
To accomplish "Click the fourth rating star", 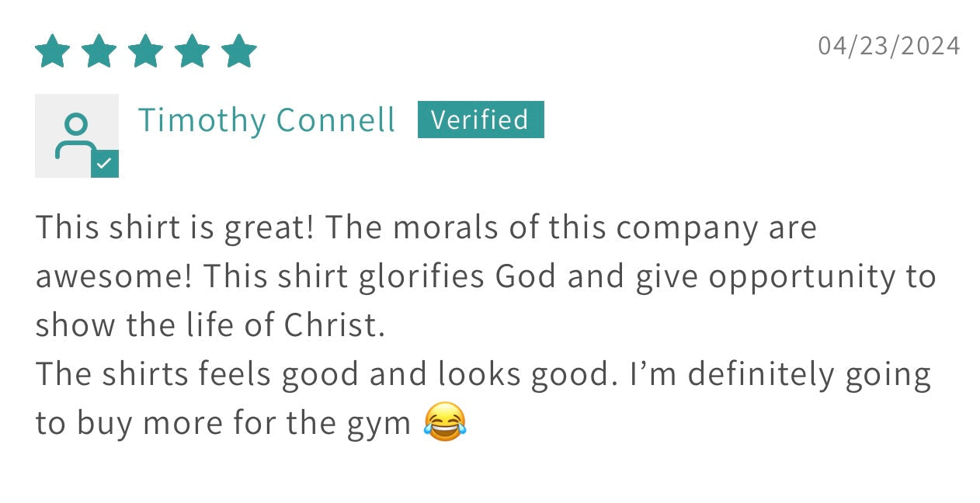I will 193,51.
